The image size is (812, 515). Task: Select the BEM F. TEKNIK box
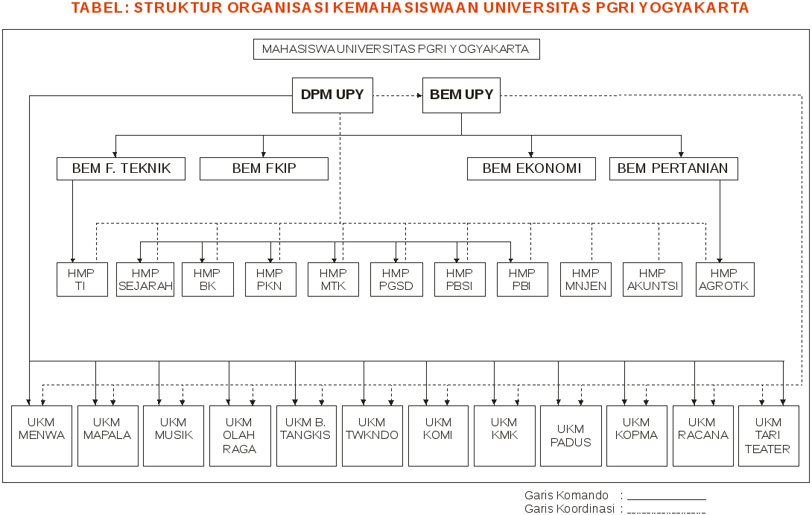click(121, 169)
